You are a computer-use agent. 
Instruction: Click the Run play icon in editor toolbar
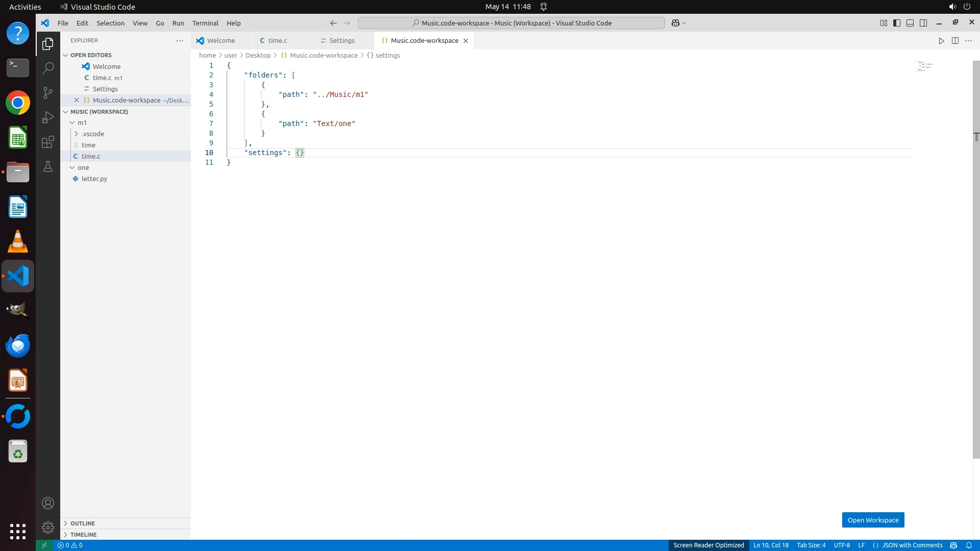(x=941, y=41)
